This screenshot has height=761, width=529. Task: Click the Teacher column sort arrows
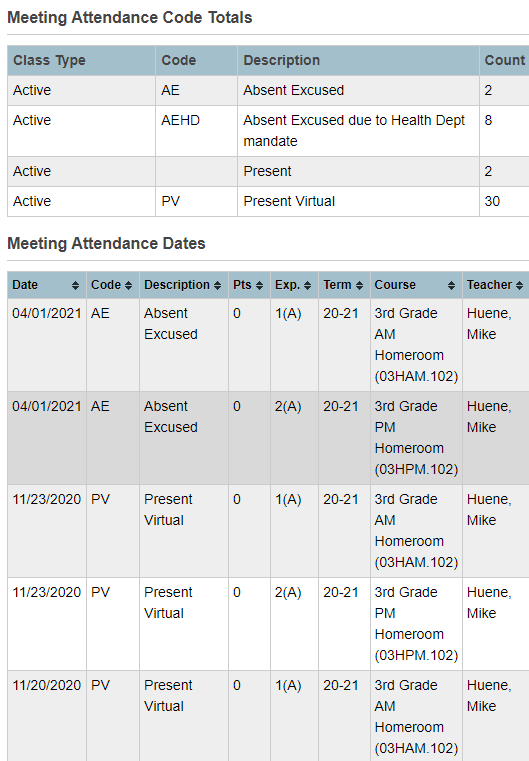point(519,285)
